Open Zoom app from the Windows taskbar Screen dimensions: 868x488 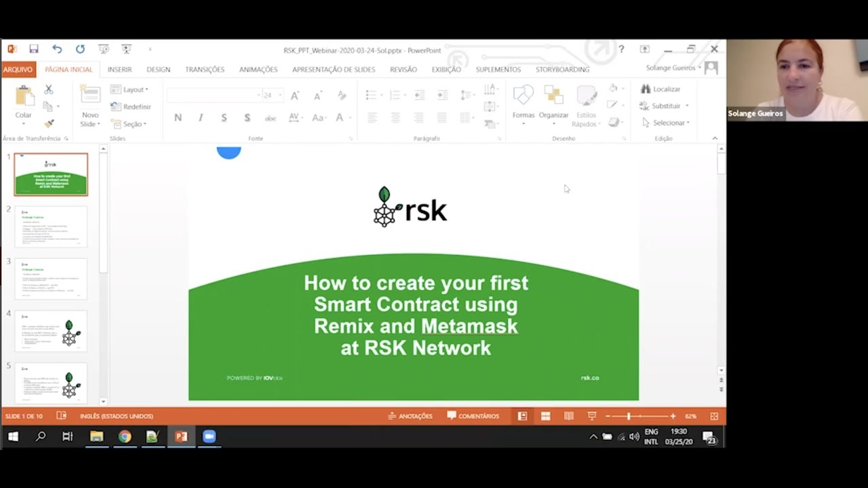click(x=209, y=436)
